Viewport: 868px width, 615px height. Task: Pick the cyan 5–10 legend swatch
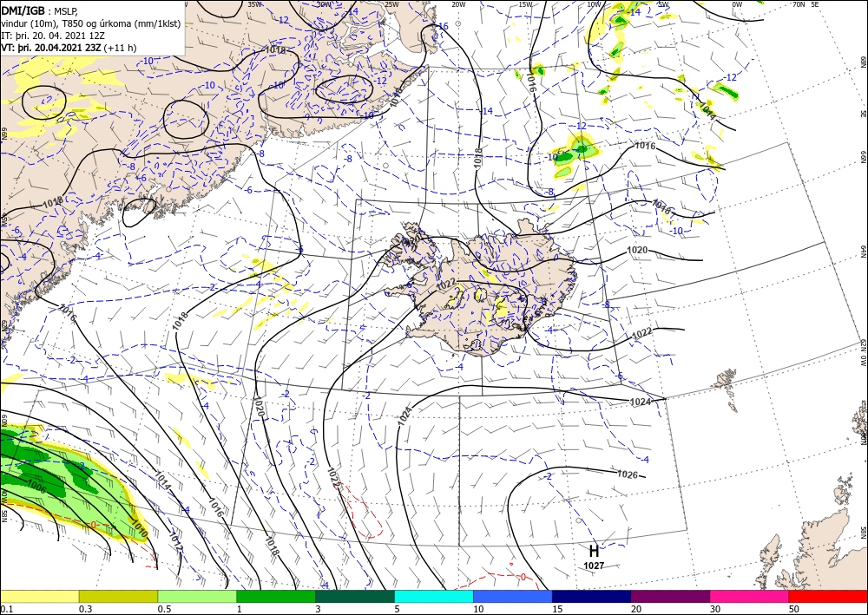coord(434,596)
